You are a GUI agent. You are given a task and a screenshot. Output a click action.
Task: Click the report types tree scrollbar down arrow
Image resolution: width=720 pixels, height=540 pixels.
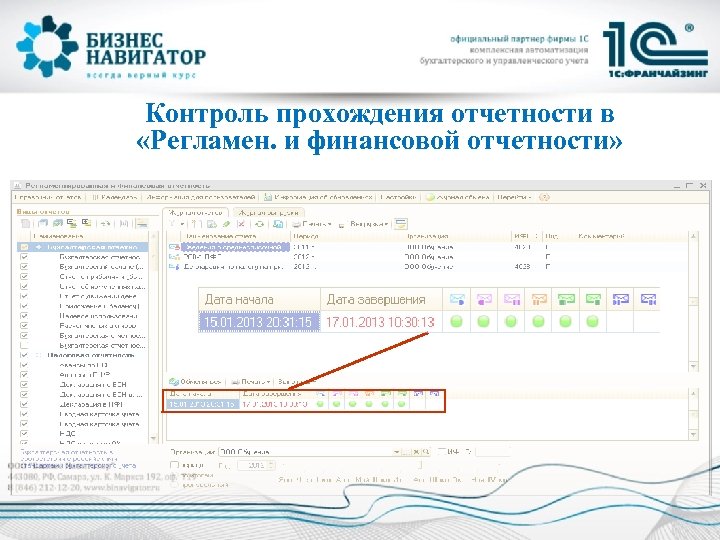coord(153,439)
